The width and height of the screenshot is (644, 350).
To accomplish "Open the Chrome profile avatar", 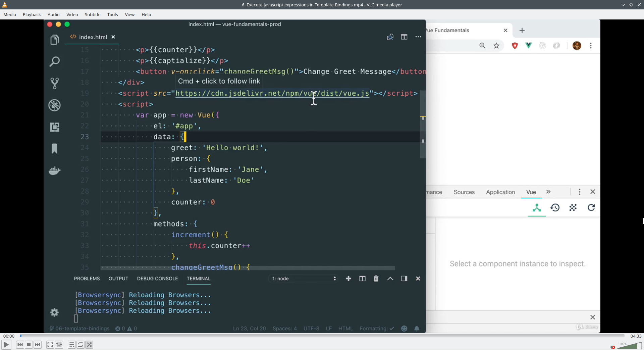I will click(x=577, y=46).
